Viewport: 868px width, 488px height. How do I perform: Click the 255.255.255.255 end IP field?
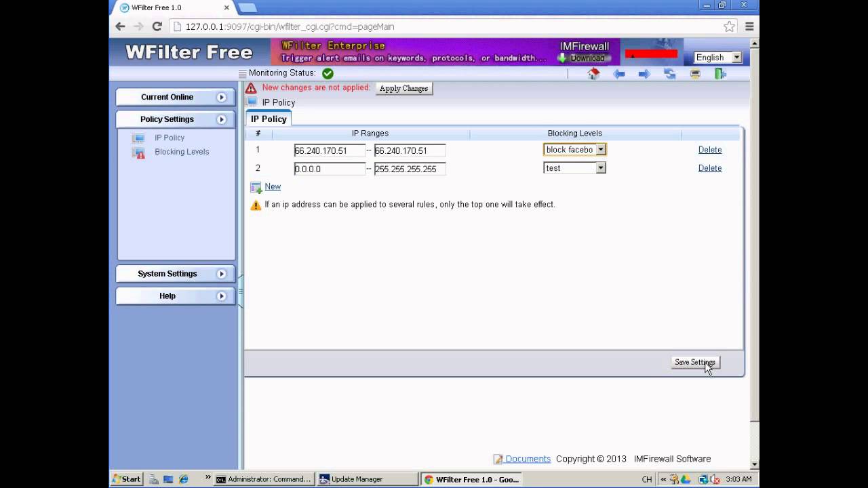click(x=410, y=169)
